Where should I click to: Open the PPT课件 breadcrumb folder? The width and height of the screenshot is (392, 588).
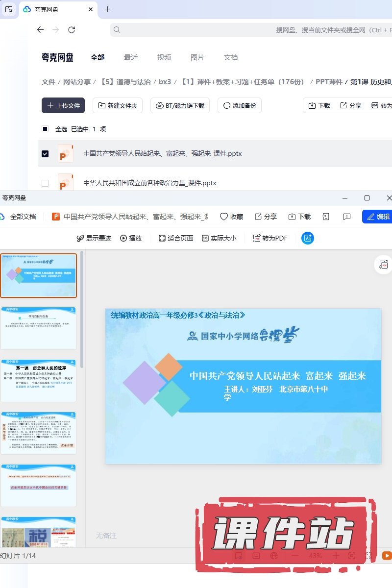click(329, 82)
